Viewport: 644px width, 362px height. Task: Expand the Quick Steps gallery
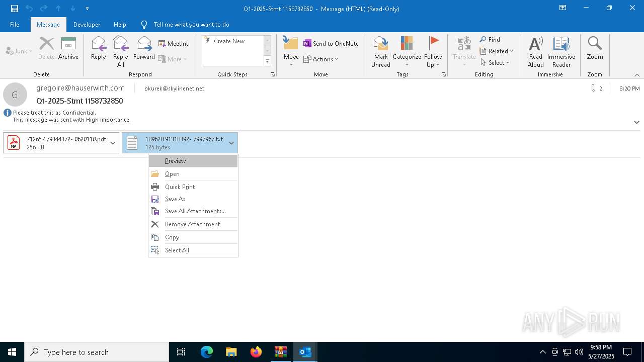267,61
